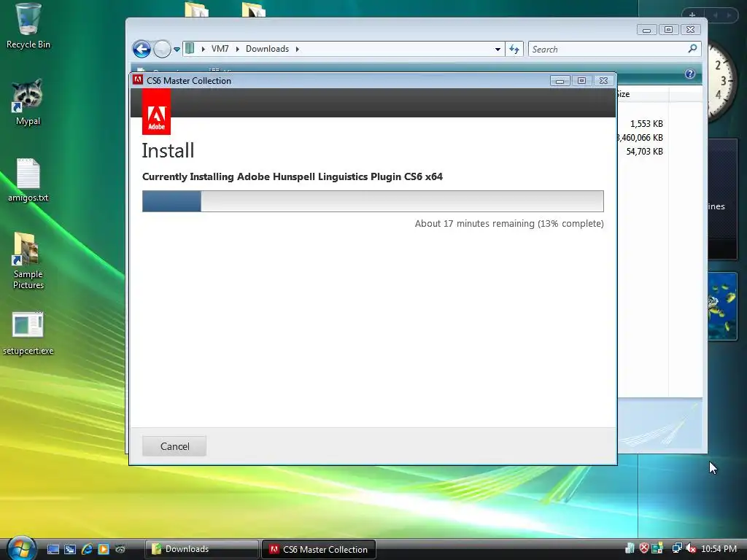Click the network computers tray icon

676,548
